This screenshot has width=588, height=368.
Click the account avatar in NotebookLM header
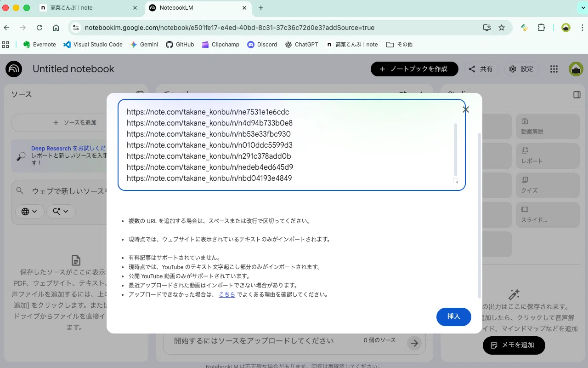click(x=576, y=69)
